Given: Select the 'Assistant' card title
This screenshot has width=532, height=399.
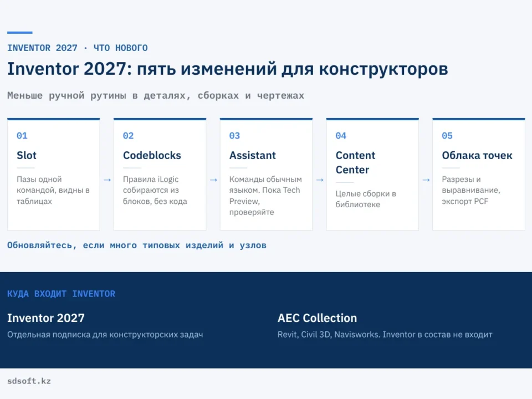Looking at the screenshot, I should pos(253,155).
